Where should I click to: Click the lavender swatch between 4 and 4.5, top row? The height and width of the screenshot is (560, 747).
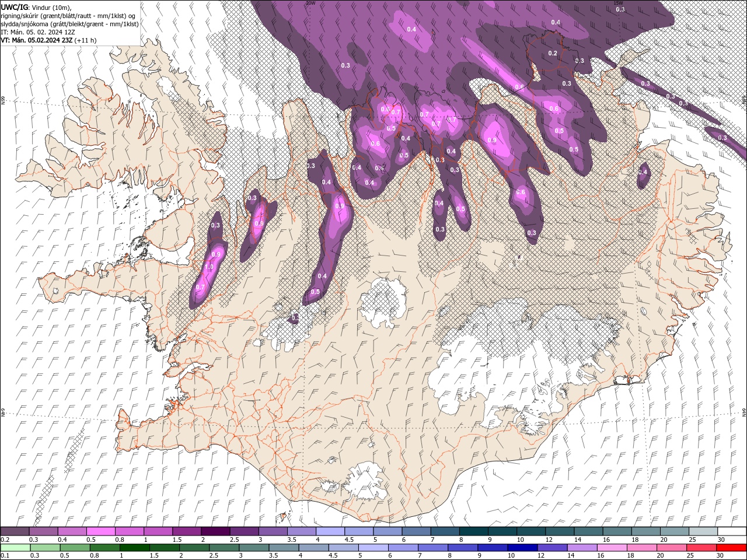(330, 531)
